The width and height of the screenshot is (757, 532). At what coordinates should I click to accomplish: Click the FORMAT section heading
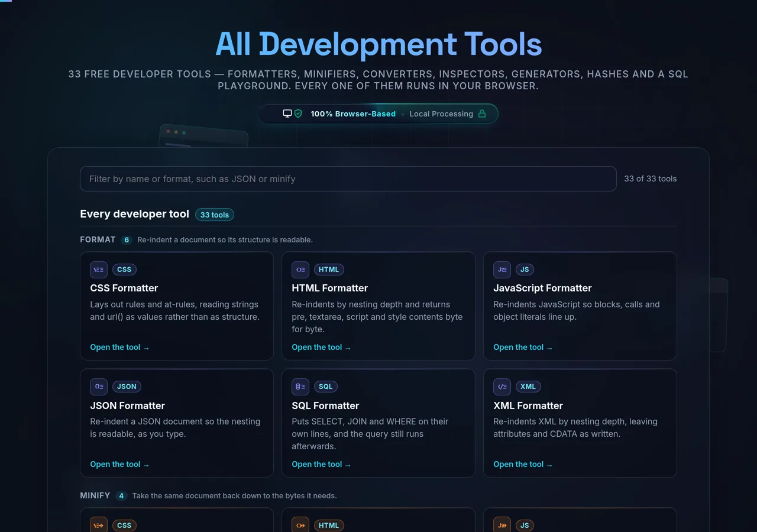coord(98,239)
